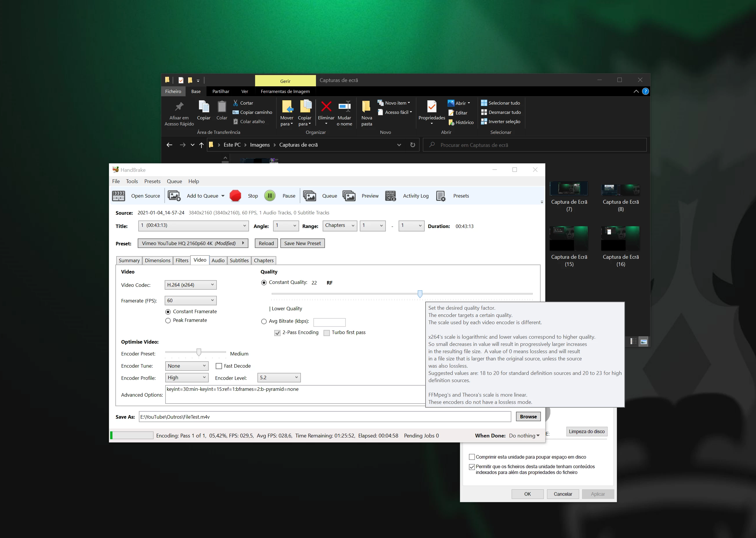Open the Video Codec dropdown
Viewport: 756px width, 538px height.
[x=190, y=285]
